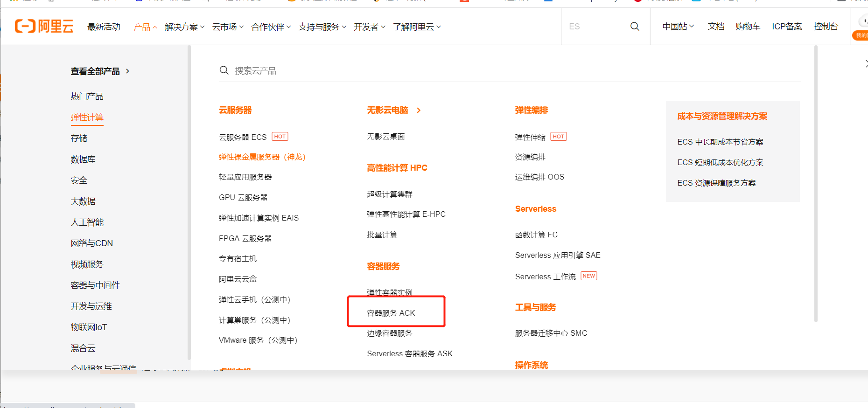Select 弹性计算 category
Screen dimensions: 868x408
[x=87, y=118]
